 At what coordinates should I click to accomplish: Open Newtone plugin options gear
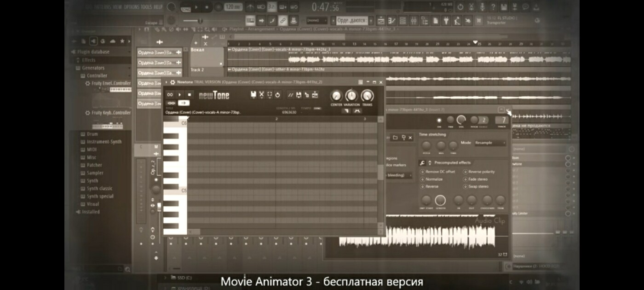(172, 82)
